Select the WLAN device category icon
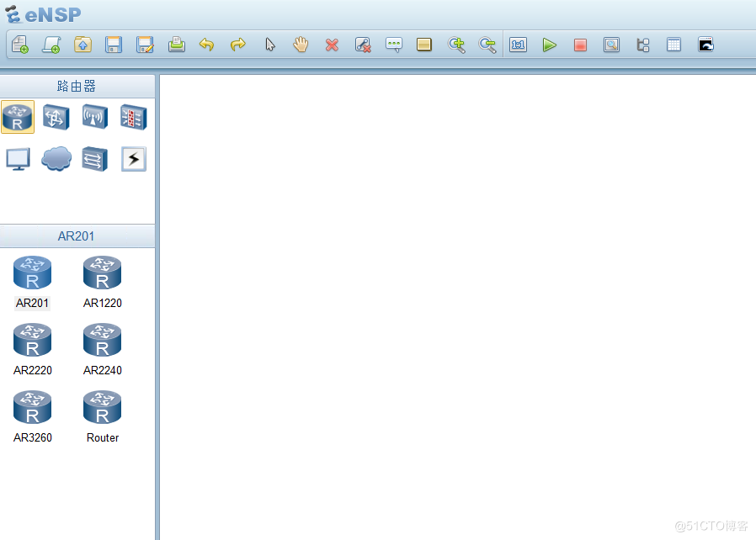This screenshot has width=756, height=540. [x=94, y=117]
